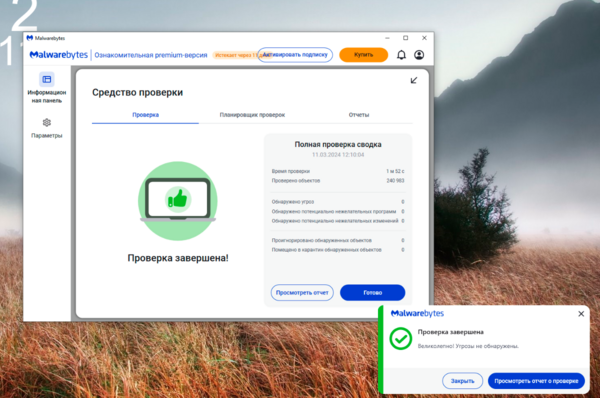This screenshot has height=398, width=600.
Task: Click the blue Готово button
Action: pos(372,293)
